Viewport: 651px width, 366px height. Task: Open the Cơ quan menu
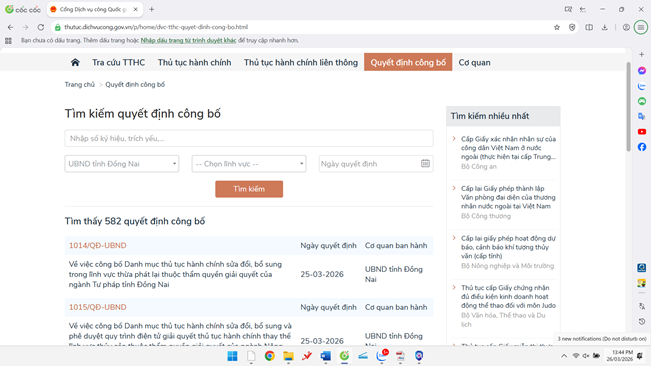pos(474,62)
